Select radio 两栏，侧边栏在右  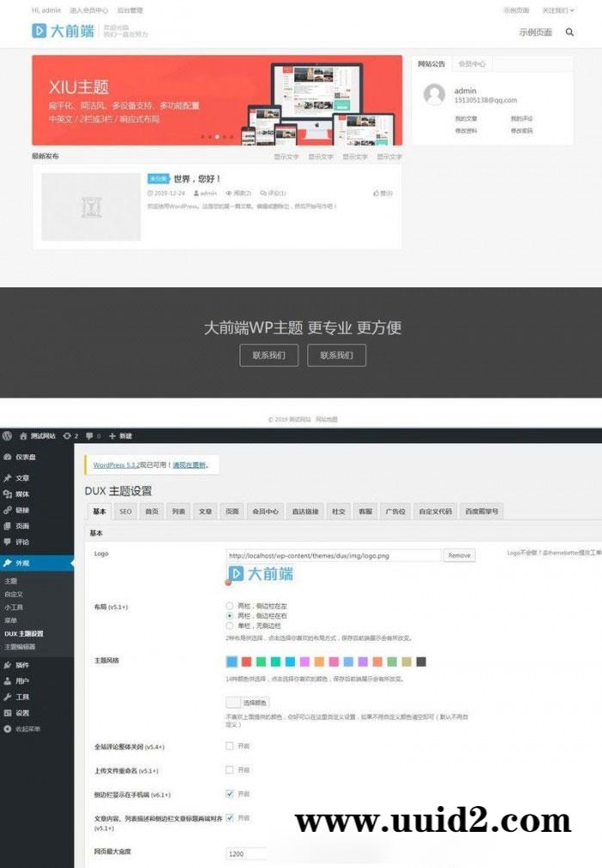tap(229, 616)
